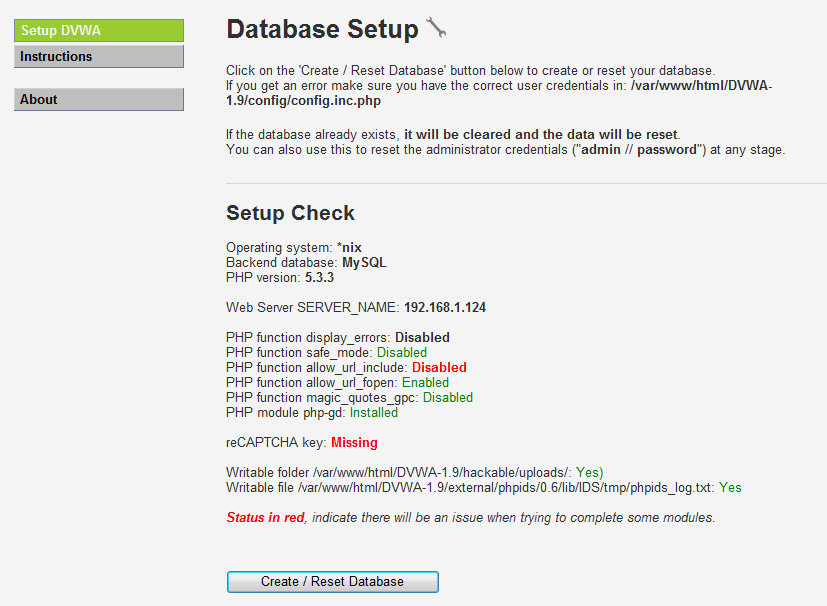This screenshot has width=827, height=606.
Task: Click the hackable/uploads writable folder Yes) status
Action: [589, 473]
